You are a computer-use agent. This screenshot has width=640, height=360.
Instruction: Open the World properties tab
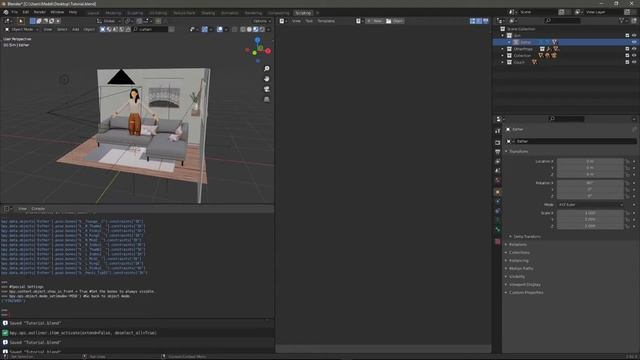[498, 180]
